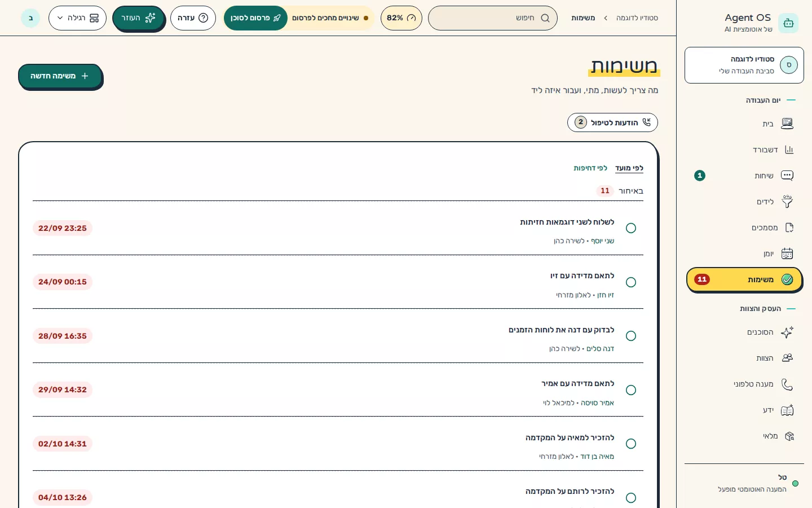Open the העוזר assistant button
The height and width of the screenshot is (508, 812).
[x=138, y=18]
